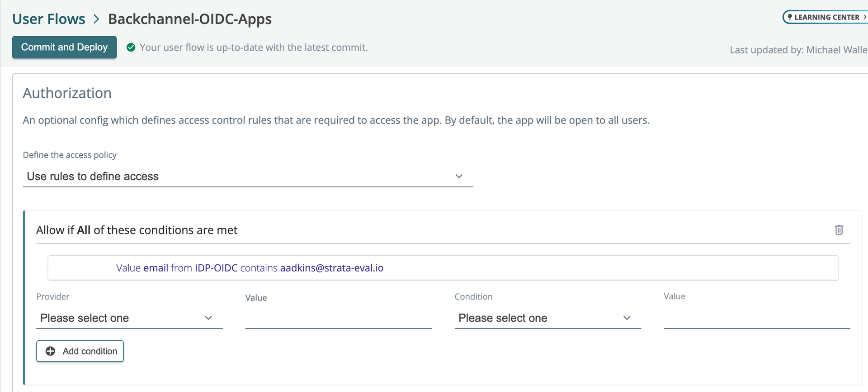Click the Value field after Condition

click(x=757, y=318)
